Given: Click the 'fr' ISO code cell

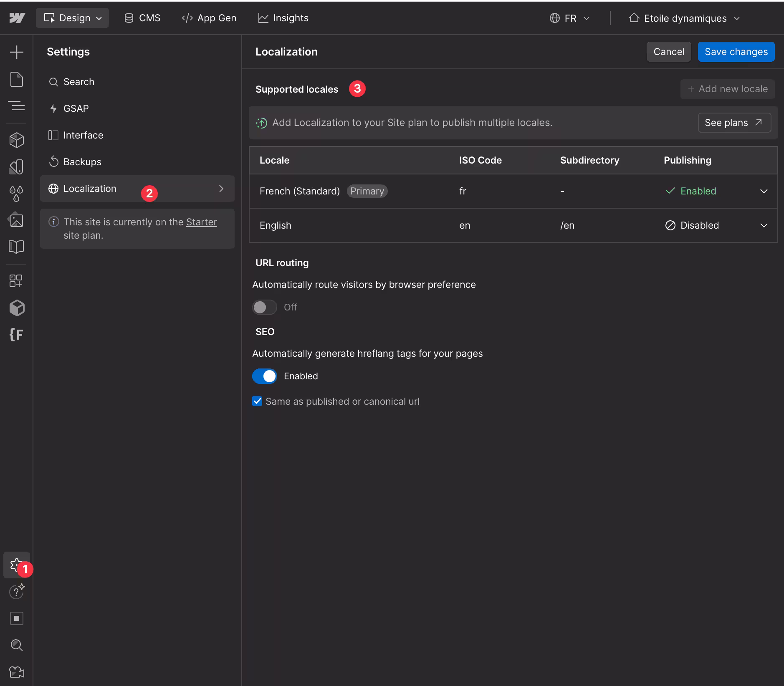Looking at the screenshot, I should [463, 191].
